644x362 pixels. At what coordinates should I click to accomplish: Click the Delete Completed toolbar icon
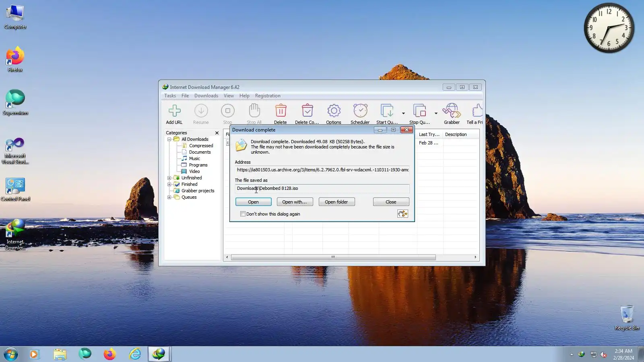307,111
